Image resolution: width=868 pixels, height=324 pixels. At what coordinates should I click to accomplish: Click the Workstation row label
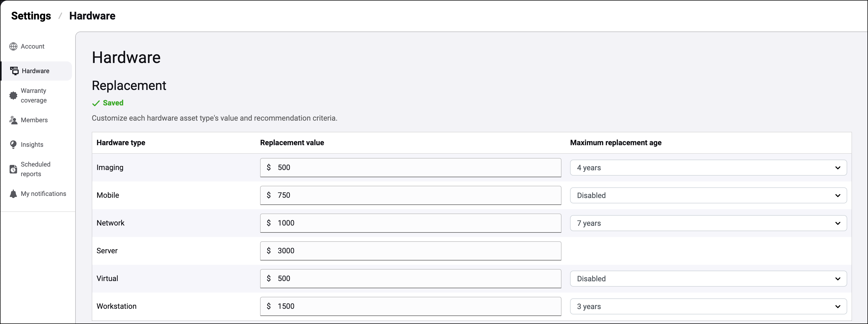[x=117, y=306]
